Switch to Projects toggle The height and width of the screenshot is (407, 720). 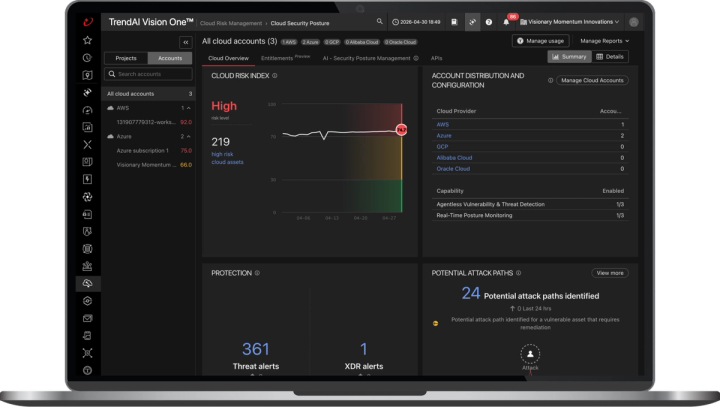click(x=126, y=58)
